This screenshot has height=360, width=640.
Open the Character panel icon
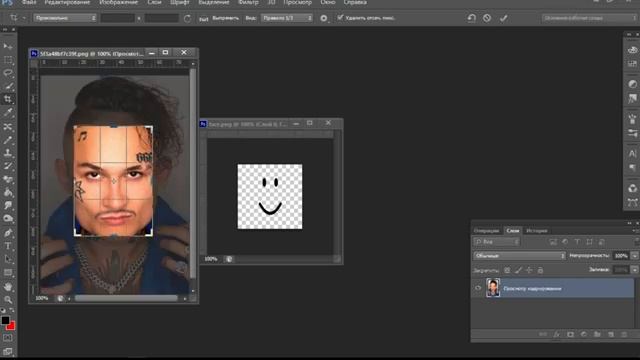[632, 154]
